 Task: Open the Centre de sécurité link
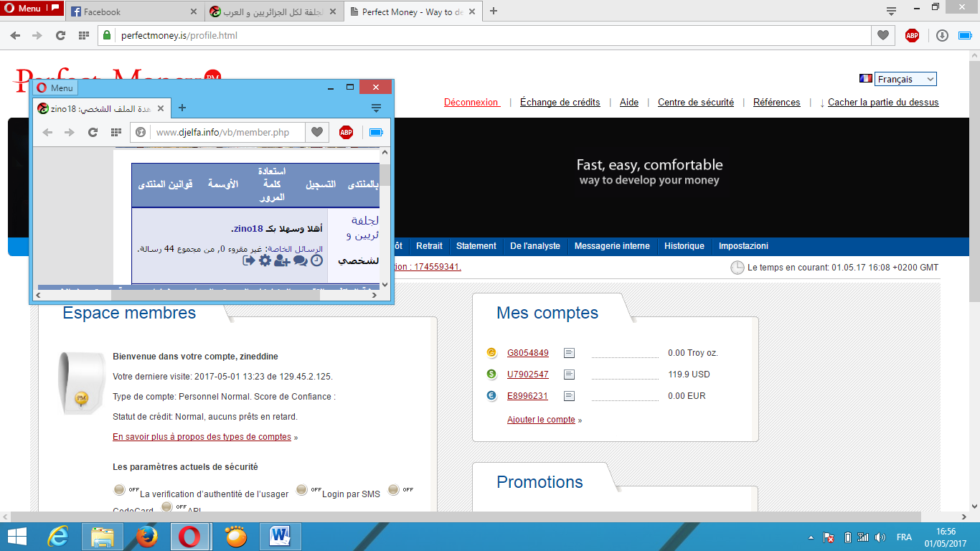696,103
